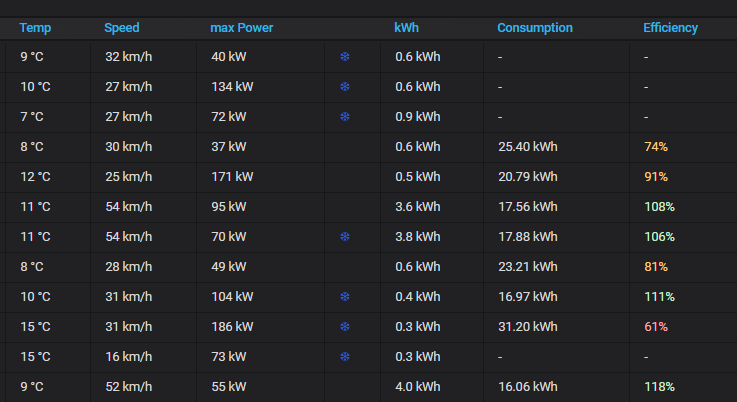Select the 16.97 kWh cell
The width and height of the screenshot is (737, 402).
point(528,297)
